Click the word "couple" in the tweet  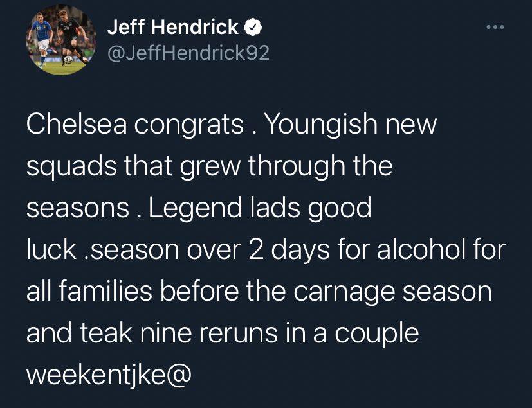coord(377,335)
